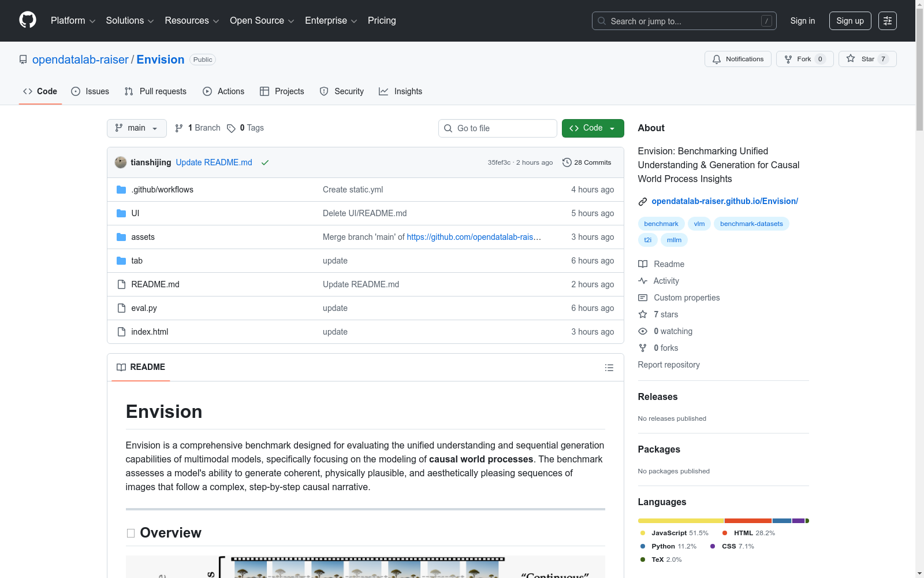
Task: Click the orange HTML segment of language bar
Action: point(748,521)
